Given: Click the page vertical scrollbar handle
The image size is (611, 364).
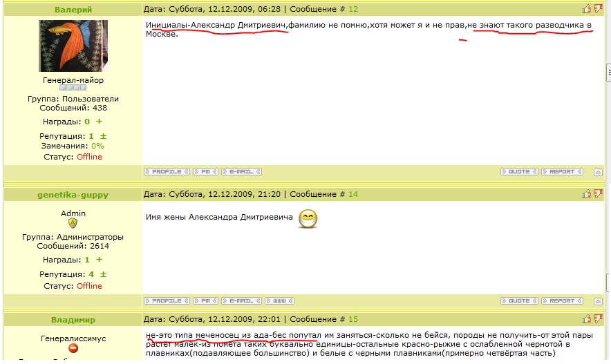Looking at the screenshot, I should [608, 72].
